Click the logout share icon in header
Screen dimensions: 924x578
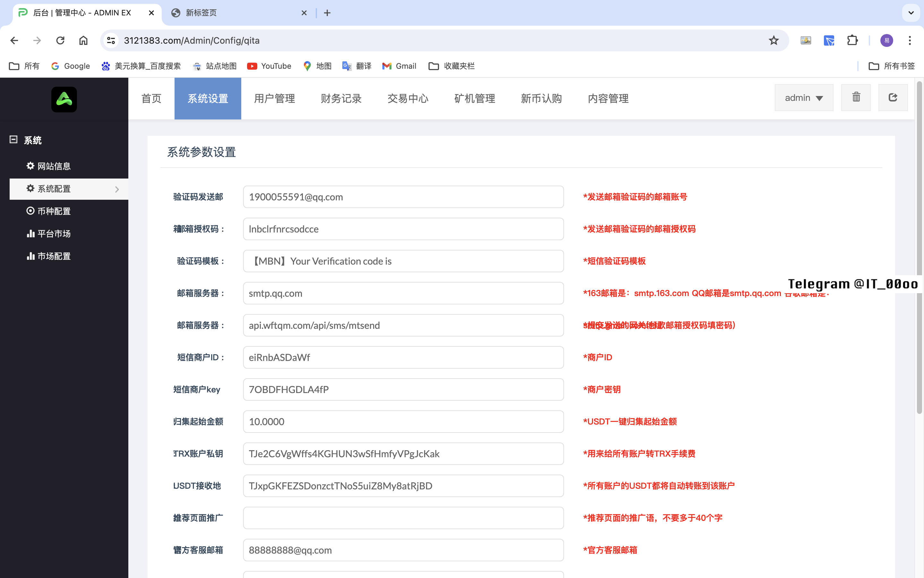tap(893, 98)
